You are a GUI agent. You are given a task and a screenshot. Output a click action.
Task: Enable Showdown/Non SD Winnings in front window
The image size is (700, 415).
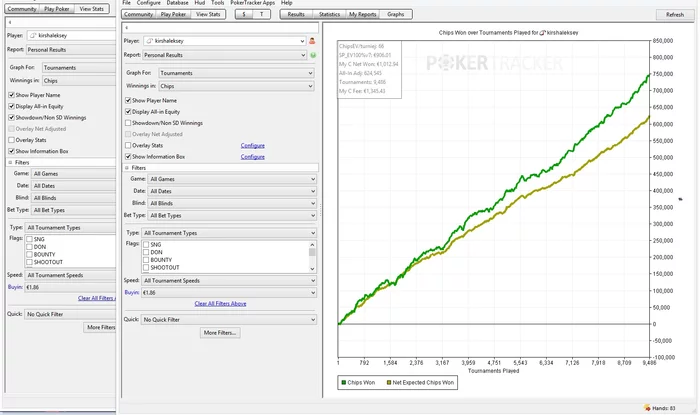click(128, 123)
